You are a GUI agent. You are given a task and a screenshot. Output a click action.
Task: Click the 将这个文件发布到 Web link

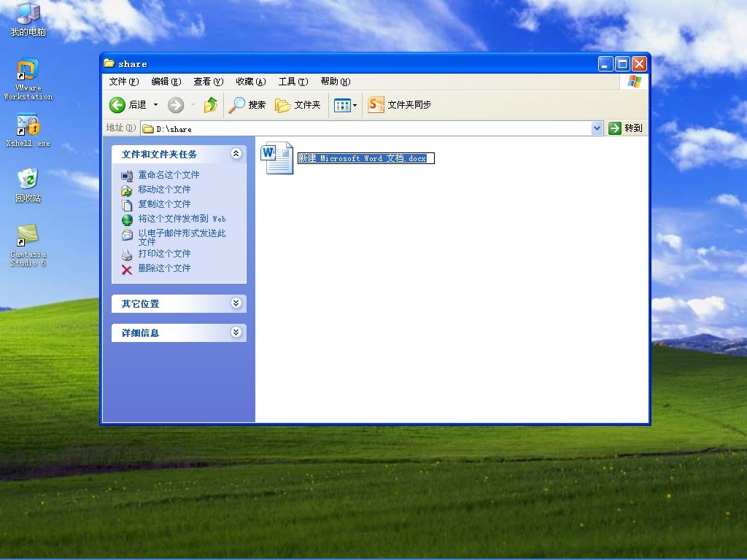tap(182, 219)
